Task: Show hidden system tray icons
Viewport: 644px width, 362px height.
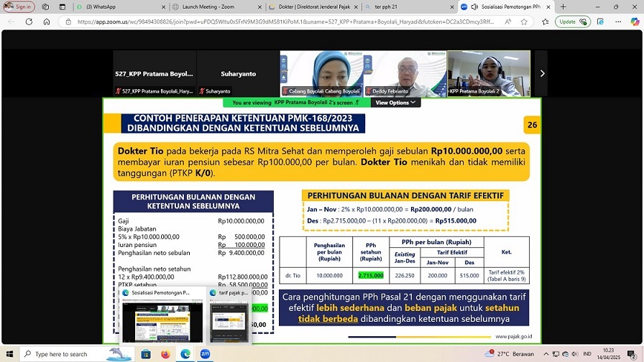Action: [544, 354]
